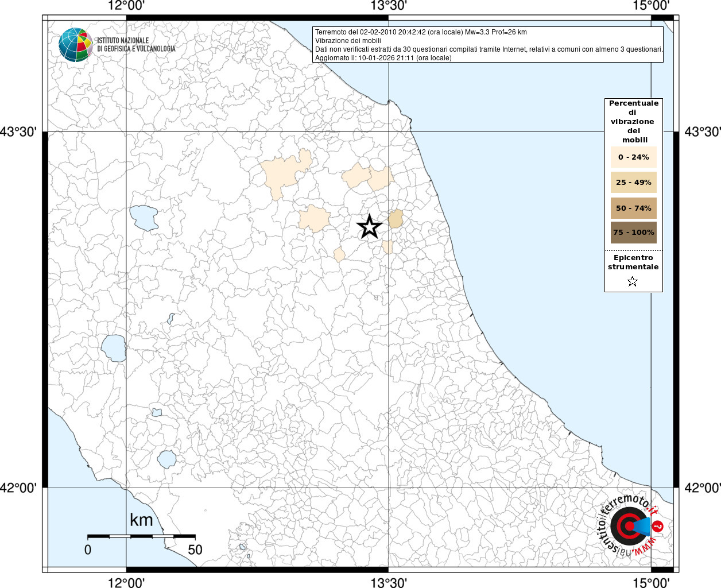The width and height of the screenshot is (721, 588).
Task: Click the 'Terremoto del 02-02-2010' header line
Action: 421,32
